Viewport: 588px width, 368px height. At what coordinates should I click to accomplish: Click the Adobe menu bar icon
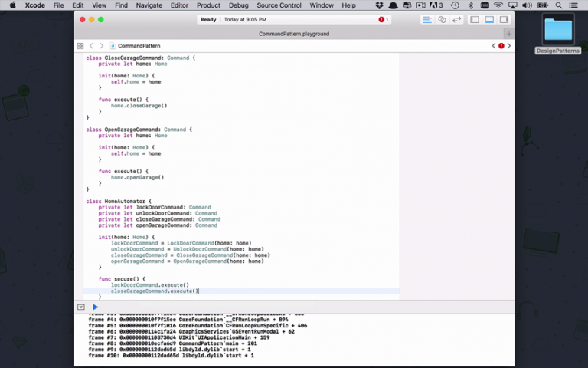436,5
